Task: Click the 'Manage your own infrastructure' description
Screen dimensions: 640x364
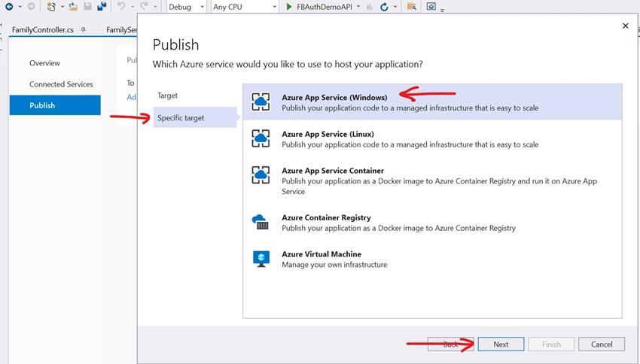Action: click(334, 265)
